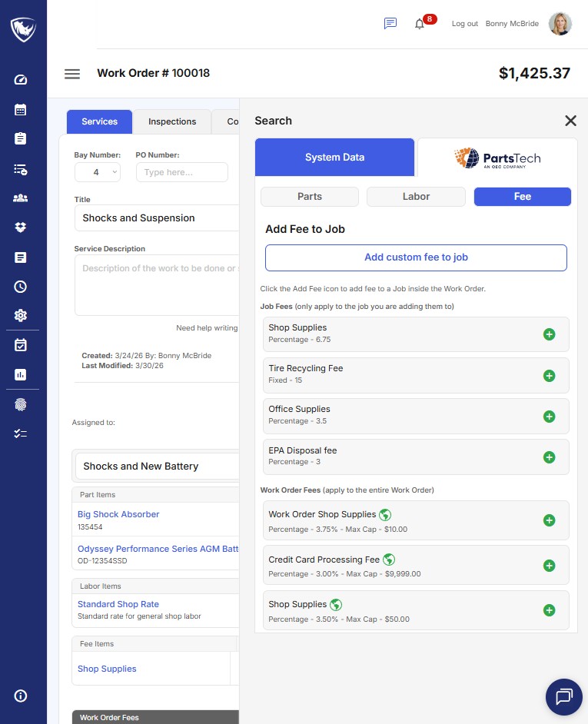Open the Settings gear icon in the sidebar
Screen dimensions: 588x724
22,316
